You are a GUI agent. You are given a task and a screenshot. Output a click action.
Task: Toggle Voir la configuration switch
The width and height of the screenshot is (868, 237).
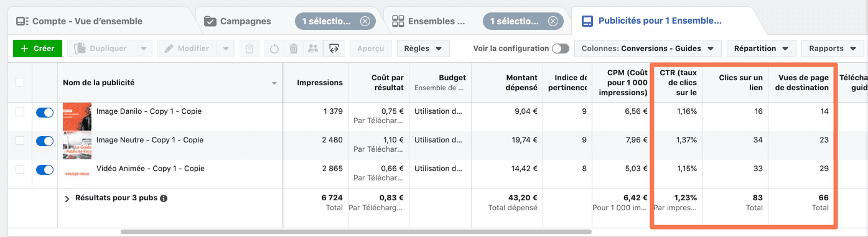[x=560, y=49]
